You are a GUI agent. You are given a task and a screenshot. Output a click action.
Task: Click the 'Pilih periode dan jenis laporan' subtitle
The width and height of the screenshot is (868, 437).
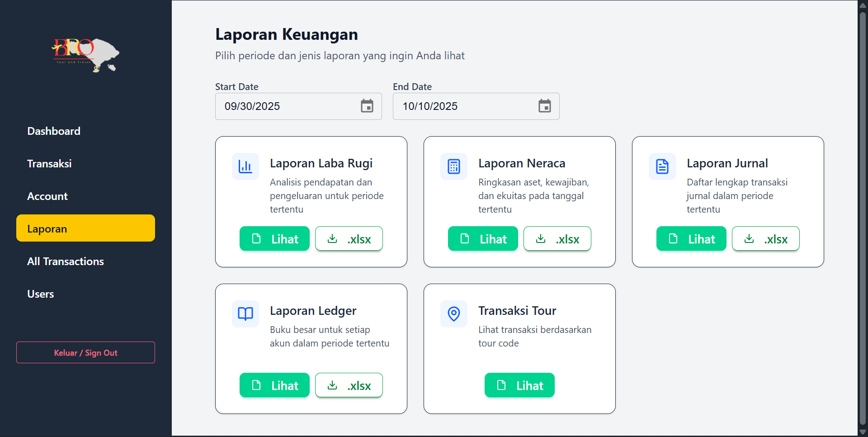pos(340,56)
